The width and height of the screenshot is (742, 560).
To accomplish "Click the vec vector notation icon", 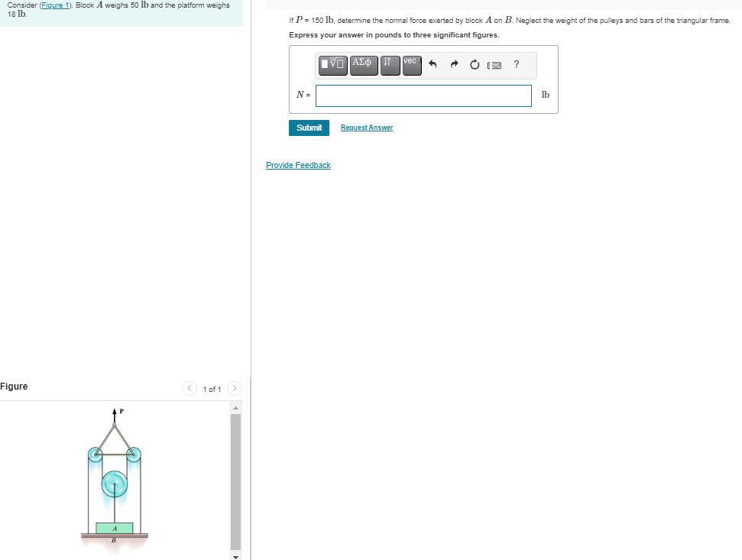I will pyautogui.click(x=411, y=66).
